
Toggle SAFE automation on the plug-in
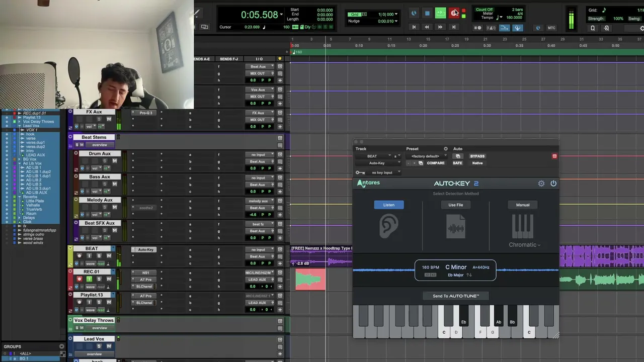tap(457, 163)
